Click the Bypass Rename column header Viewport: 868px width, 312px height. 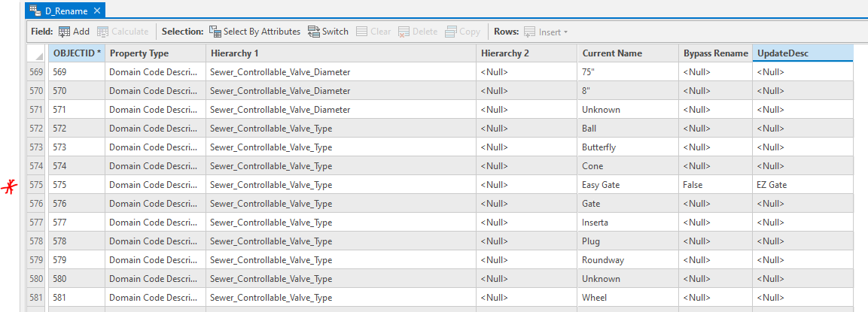coord(715,53)
